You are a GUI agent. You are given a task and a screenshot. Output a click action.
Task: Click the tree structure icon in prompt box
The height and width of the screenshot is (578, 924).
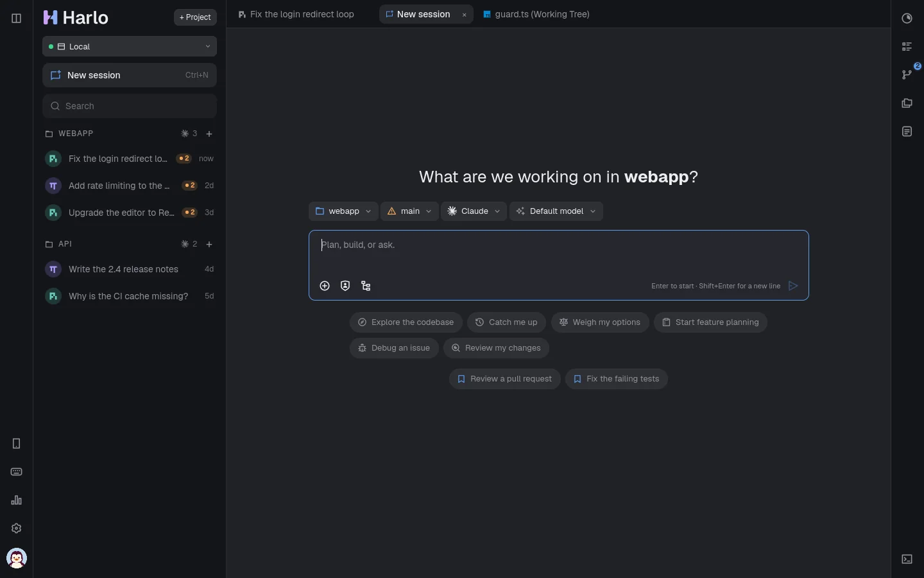(366, 286)
